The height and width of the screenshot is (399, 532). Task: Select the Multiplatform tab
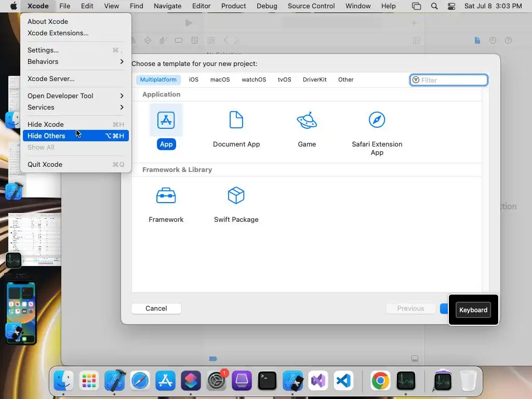pyautogui.click(x=158, y=79)
